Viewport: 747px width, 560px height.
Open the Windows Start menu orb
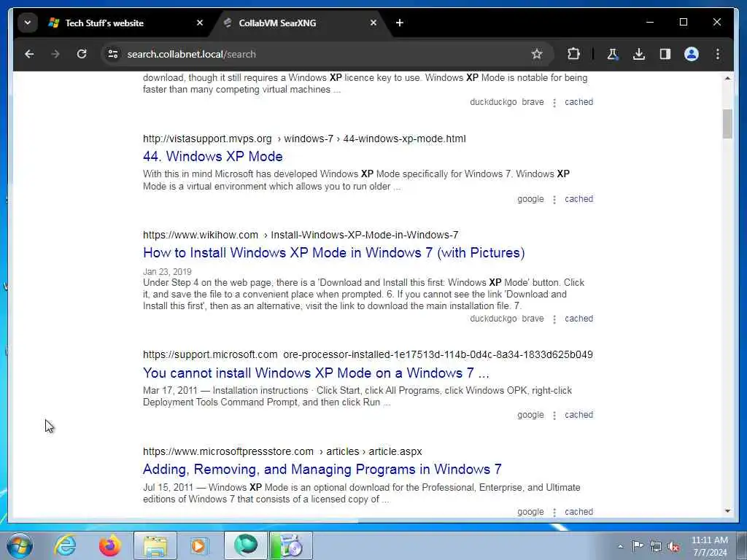[20, 545]
